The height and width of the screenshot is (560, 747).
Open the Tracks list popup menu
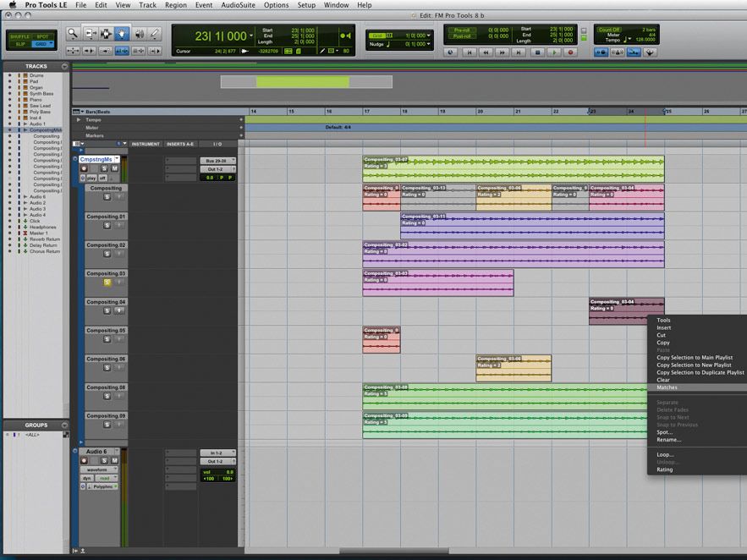(x=64, y=66)
